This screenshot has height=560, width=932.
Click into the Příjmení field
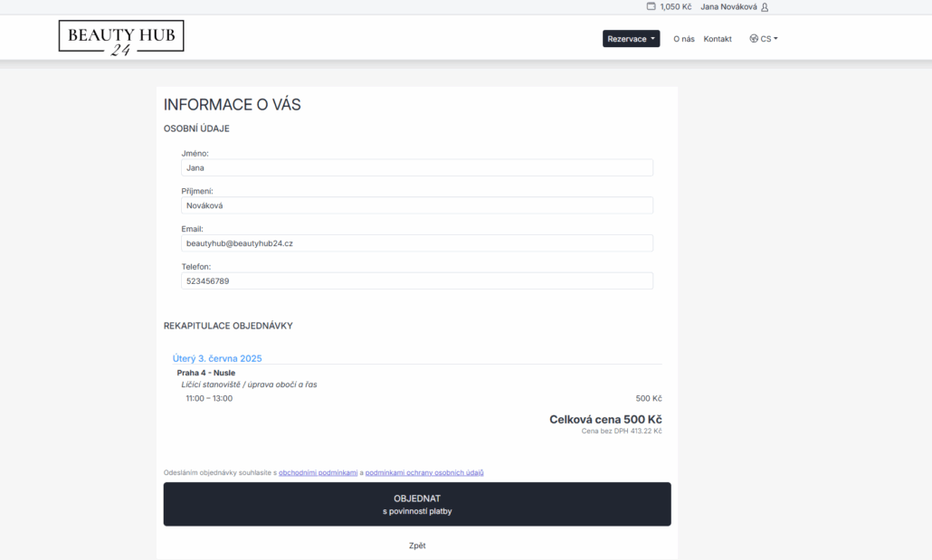click(416, 205)
